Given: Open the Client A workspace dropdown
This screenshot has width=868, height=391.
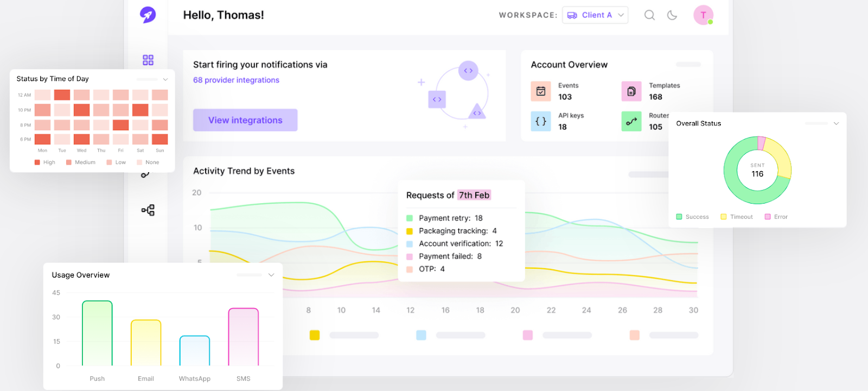Looking at the screenshot, I should click(595, 15).
